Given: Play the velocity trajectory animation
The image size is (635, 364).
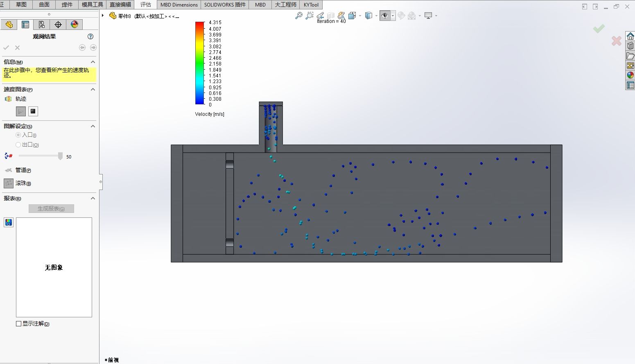Looking at the screenshot, I should 21,111.
